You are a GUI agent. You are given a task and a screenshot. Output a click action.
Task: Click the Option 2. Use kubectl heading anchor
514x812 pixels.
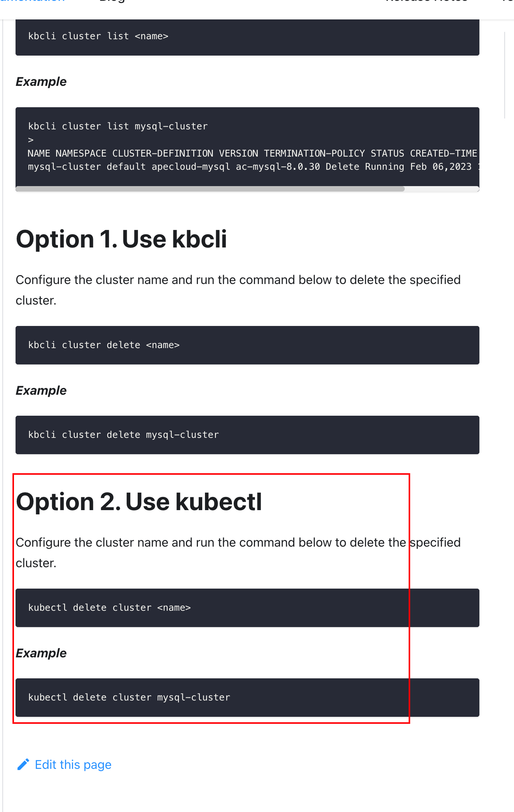139,502
